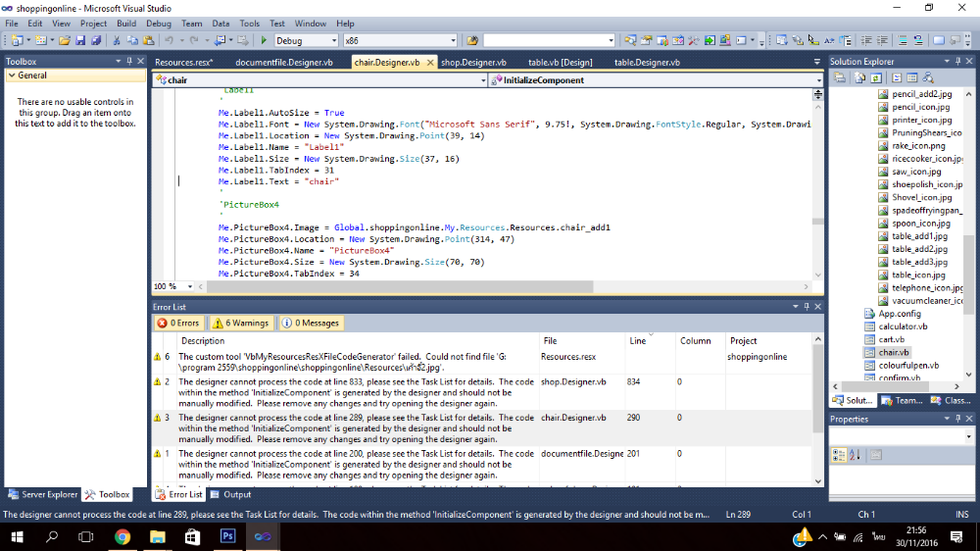
Task: Click the Open File folder icon
Action: click(x=65, y=40)
